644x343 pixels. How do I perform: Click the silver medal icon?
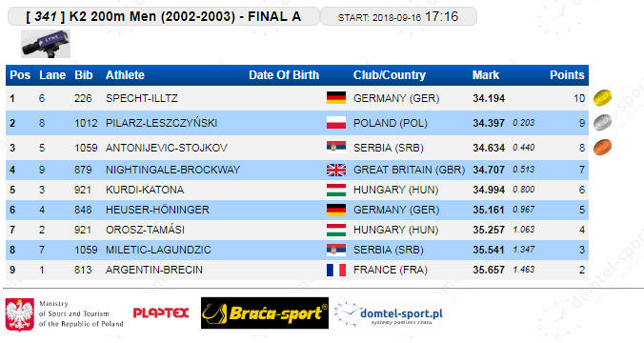(x=602, y=122)
